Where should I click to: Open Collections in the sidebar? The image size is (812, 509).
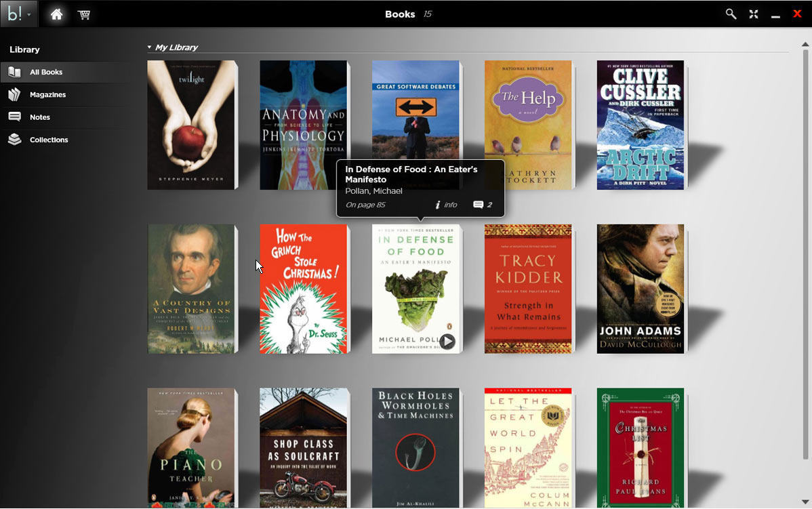coord(48,140)
